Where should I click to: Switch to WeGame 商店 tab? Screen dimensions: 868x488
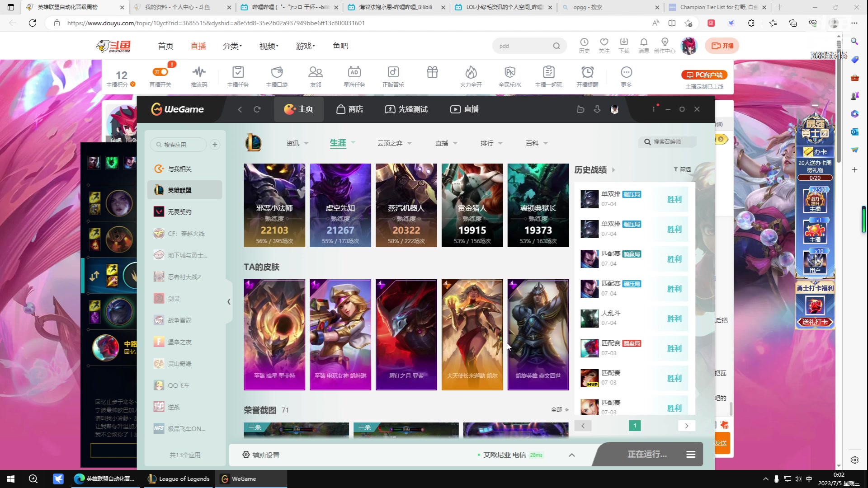350,109
